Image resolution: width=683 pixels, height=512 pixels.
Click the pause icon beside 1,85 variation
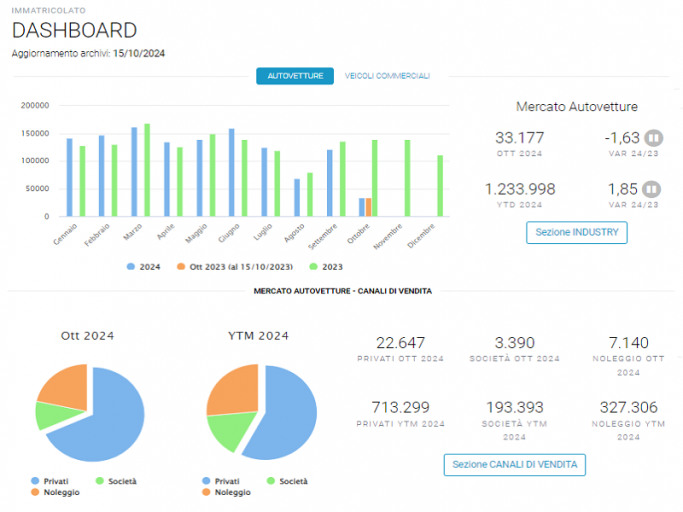click(x=651, y=189)
